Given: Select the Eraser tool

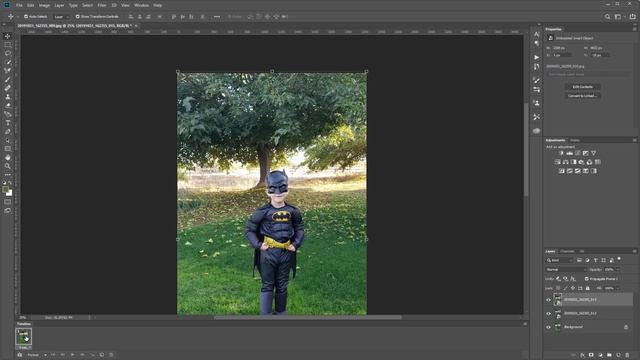Looking at the screenshot, I should 7,105.
